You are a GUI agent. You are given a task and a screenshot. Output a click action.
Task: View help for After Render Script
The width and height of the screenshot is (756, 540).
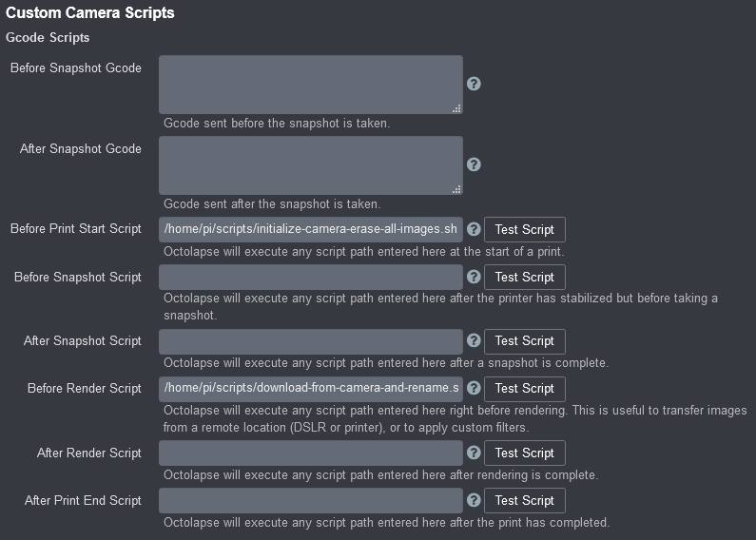click(x=474, y=453)
